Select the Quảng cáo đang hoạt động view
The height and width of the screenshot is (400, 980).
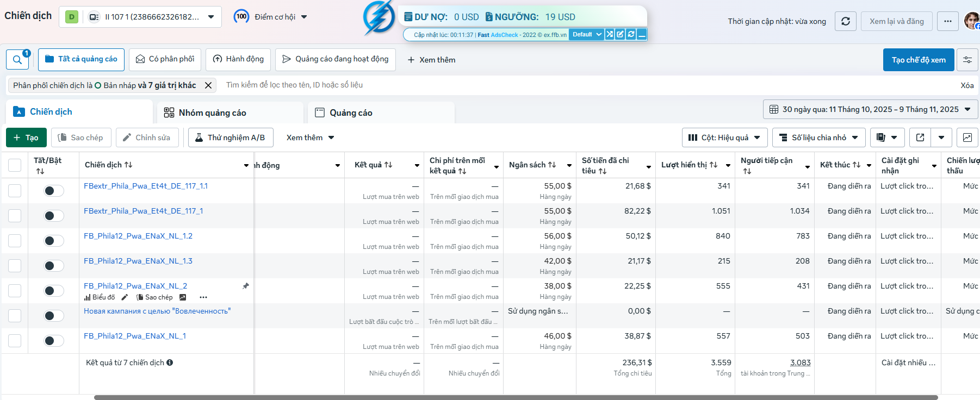(336, 59)
